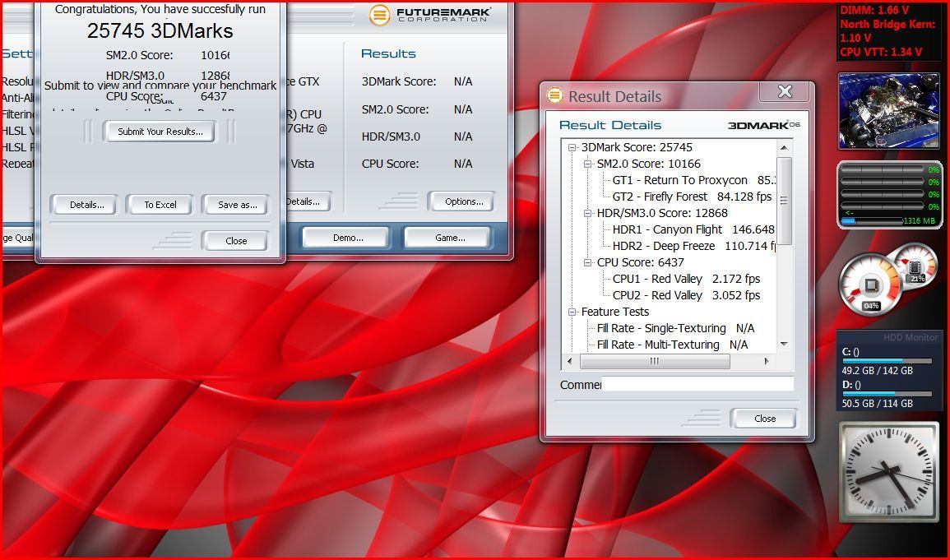The image size is (950, 560).
Task: Close the 3DMarks score dialog
Action: pyautogui.click(x=236, y=240)
